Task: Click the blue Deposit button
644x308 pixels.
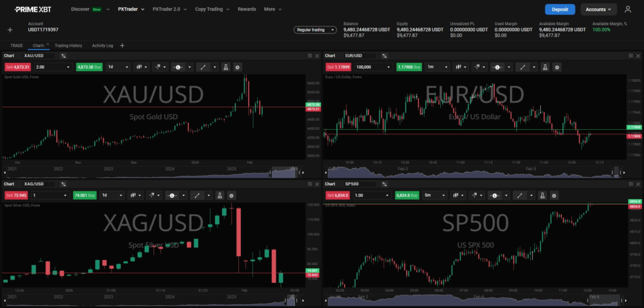Action: click(x=560, y=9)
